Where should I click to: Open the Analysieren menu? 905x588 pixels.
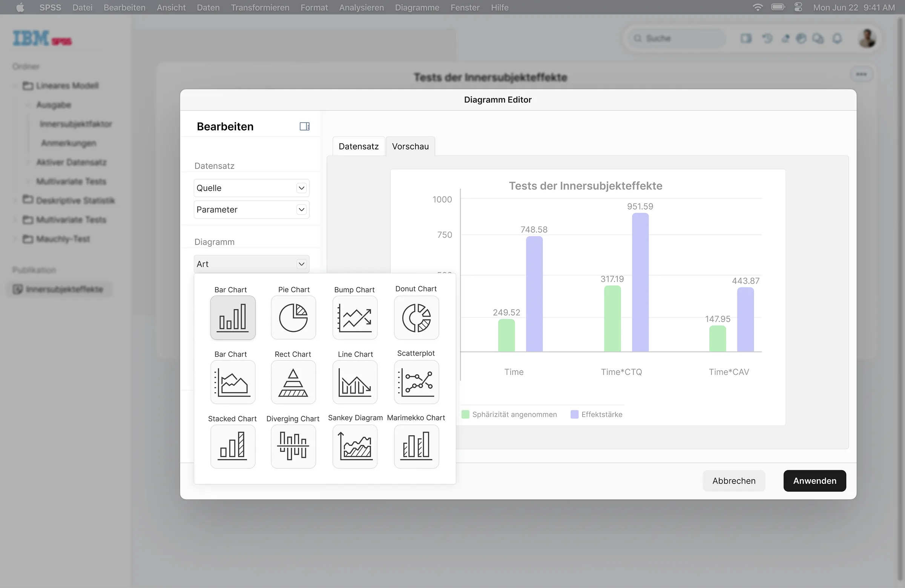coord(361,7)
